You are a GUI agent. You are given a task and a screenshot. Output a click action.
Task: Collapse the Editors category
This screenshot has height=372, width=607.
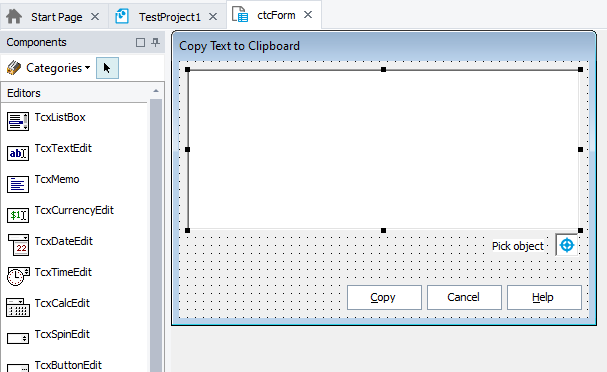[156, 91]
